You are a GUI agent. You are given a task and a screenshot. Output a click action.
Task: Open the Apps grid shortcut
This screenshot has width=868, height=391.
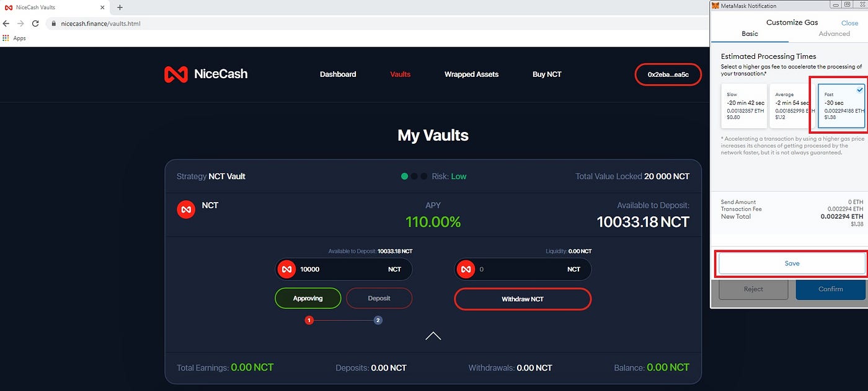(6, 38)
